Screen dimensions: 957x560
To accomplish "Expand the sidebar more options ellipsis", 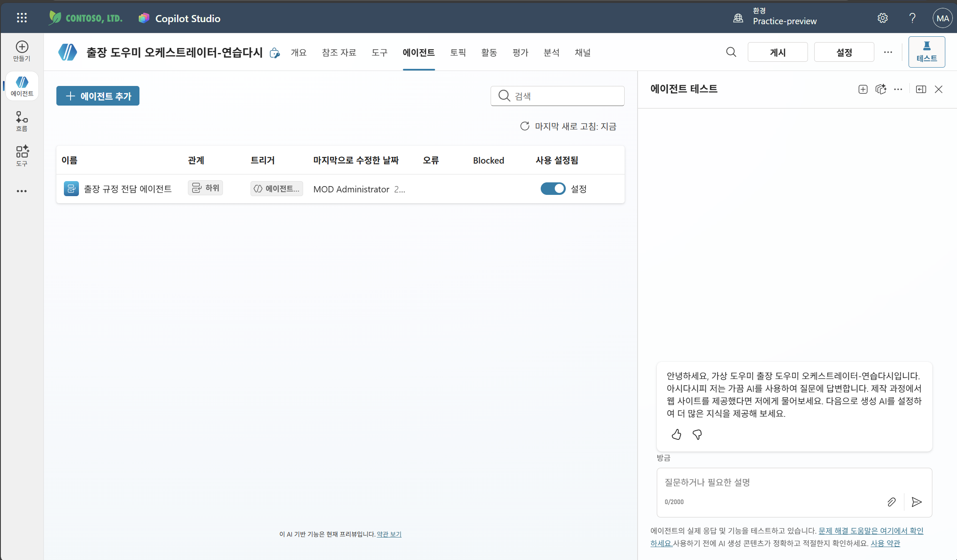I will 22,191.
